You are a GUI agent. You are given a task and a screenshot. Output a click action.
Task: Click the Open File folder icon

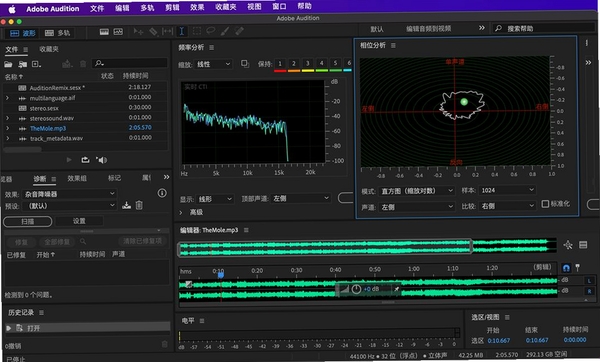8,64
